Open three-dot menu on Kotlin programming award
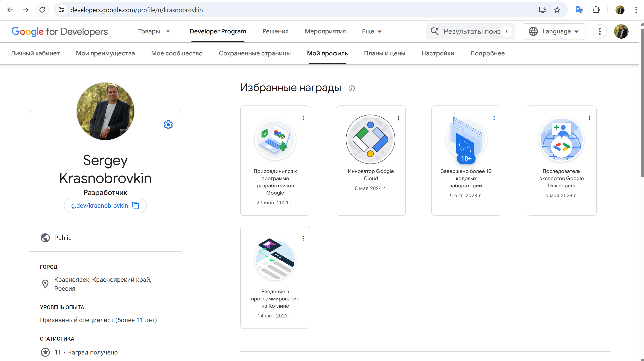644x361 pixels. point(303,238)
